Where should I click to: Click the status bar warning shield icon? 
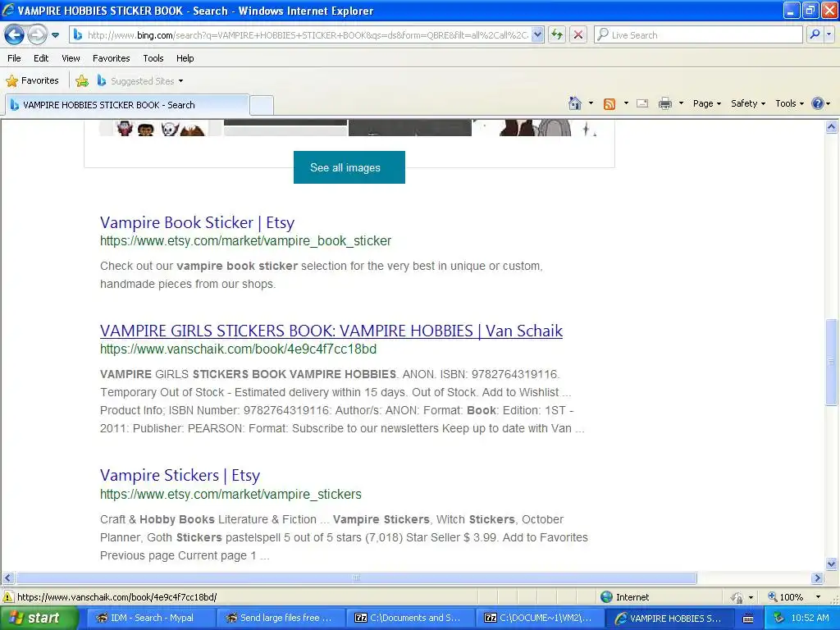8,597
